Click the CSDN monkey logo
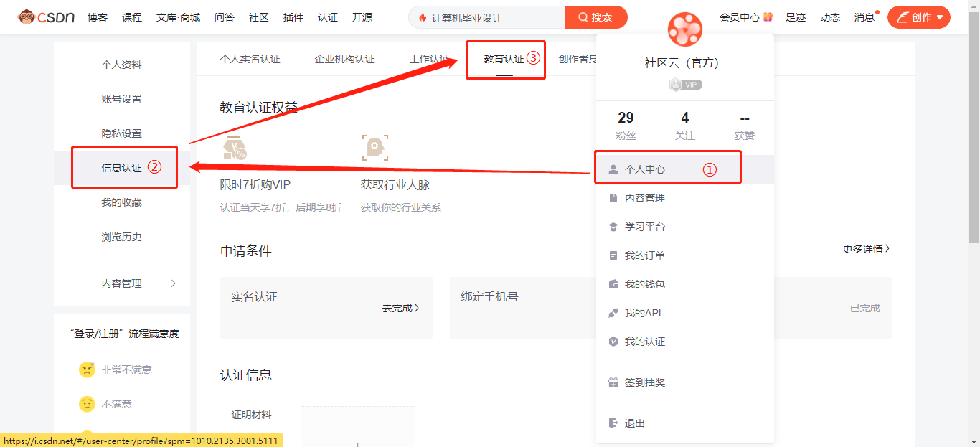This screenshot has width=980, height=447. (x=46, y=17)
